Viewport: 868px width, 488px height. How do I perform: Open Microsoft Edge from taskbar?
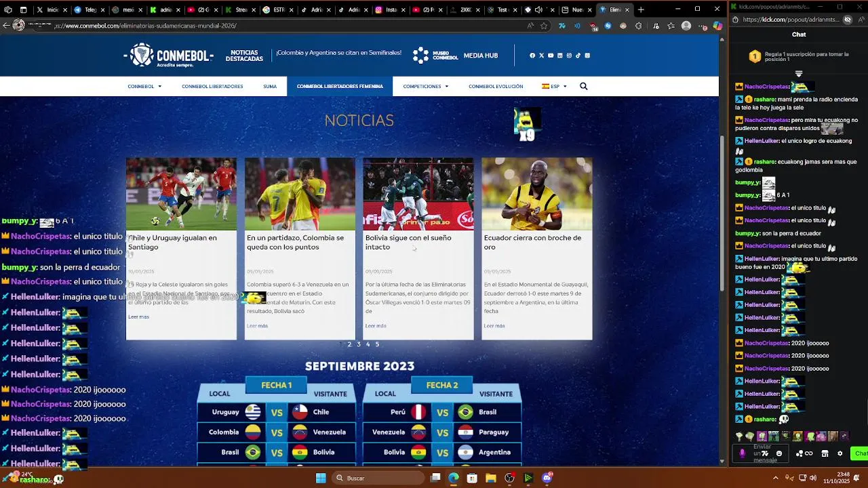(x=454, y=478)
